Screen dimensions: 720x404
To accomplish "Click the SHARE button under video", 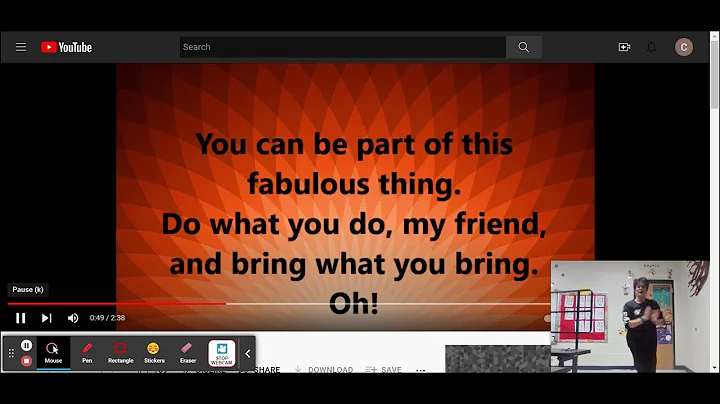I will 266,369.
